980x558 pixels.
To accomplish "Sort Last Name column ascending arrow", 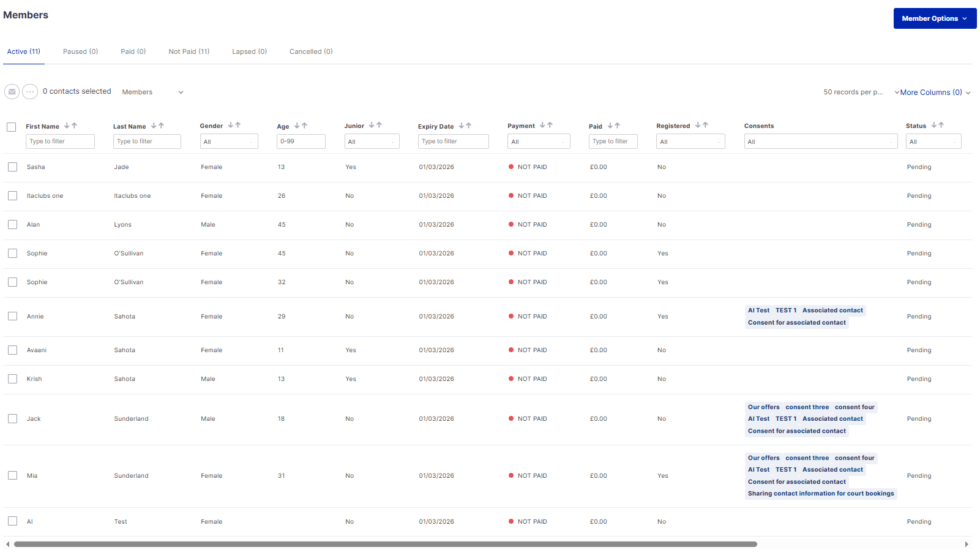I will (x=162, y=126).
